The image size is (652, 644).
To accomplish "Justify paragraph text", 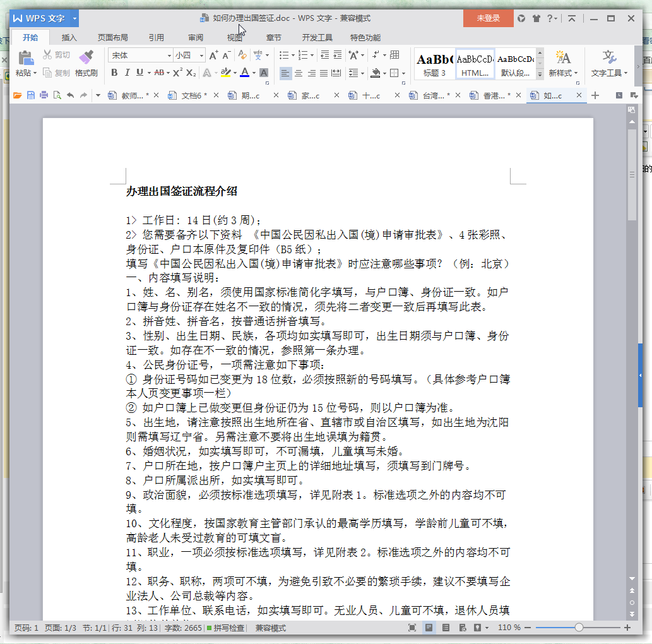I will 324,73.
